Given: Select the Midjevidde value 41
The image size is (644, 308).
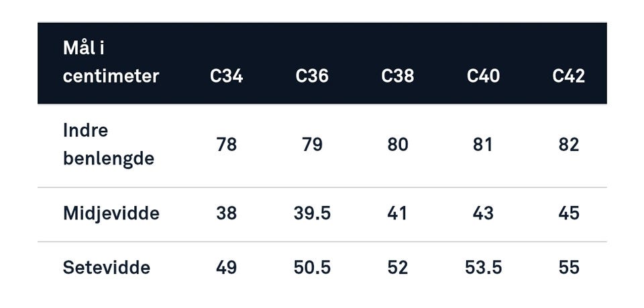Looking at the screenshot, I should coord(397,213).
